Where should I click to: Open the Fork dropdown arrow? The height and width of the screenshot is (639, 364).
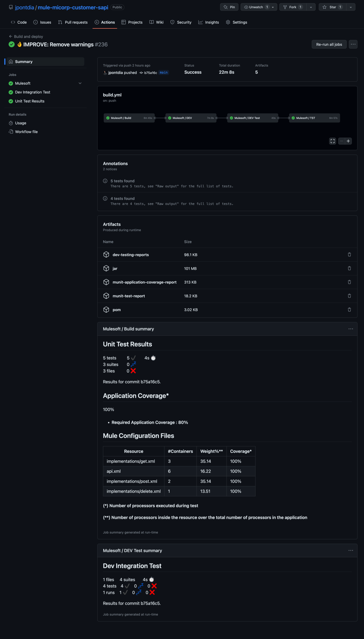(x=311, y=7)
